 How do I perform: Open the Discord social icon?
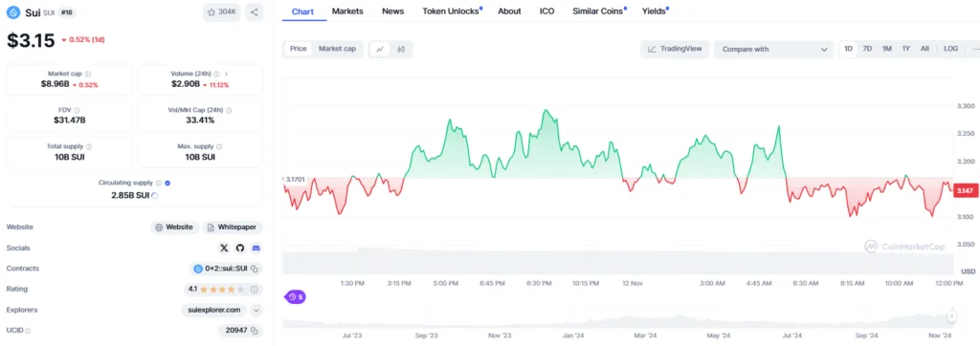click(256, 248)
